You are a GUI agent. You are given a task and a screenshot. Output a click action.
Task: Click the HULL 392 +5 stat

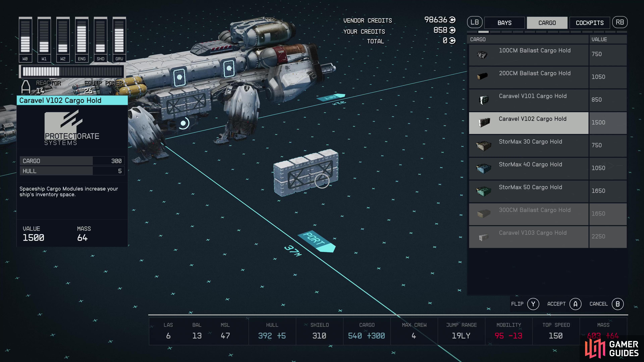pyautogui.click(x=272, y=331)
